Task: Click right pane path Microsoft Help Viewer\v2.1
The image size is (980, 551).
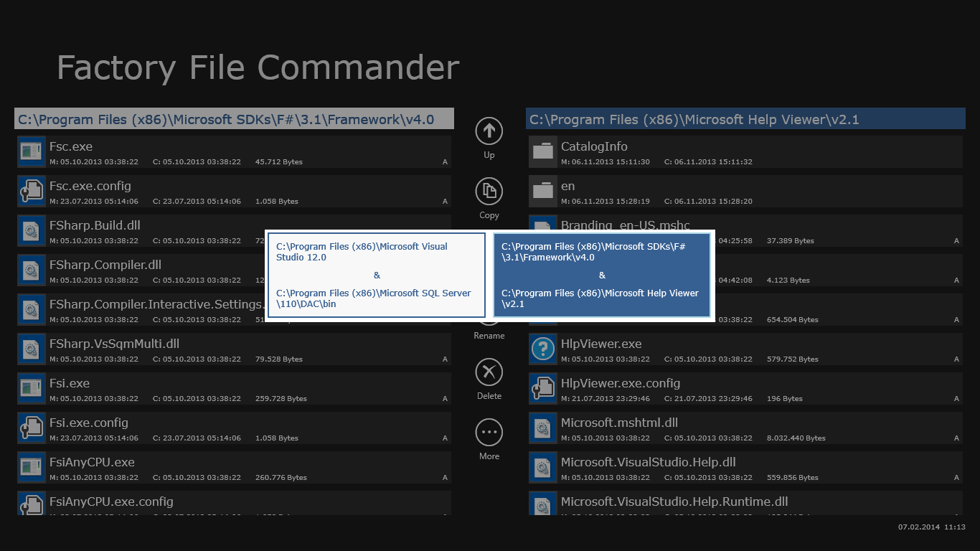Action: click(745, 119)
